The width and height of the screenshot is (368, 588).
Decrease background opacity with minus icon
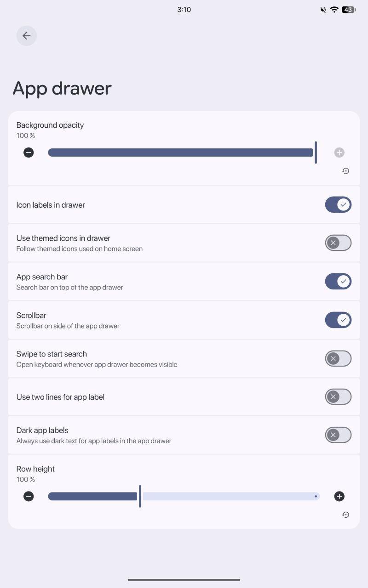tap(29, 153)
